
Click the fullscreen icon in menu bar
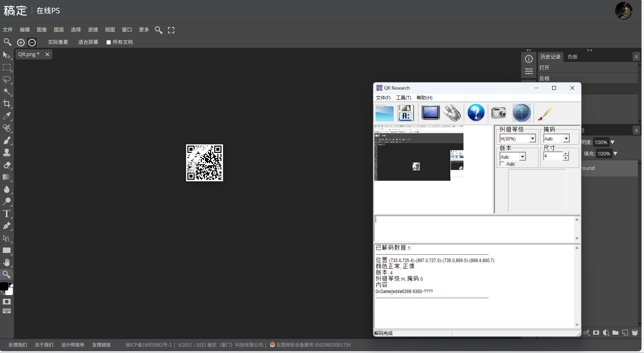171,30
